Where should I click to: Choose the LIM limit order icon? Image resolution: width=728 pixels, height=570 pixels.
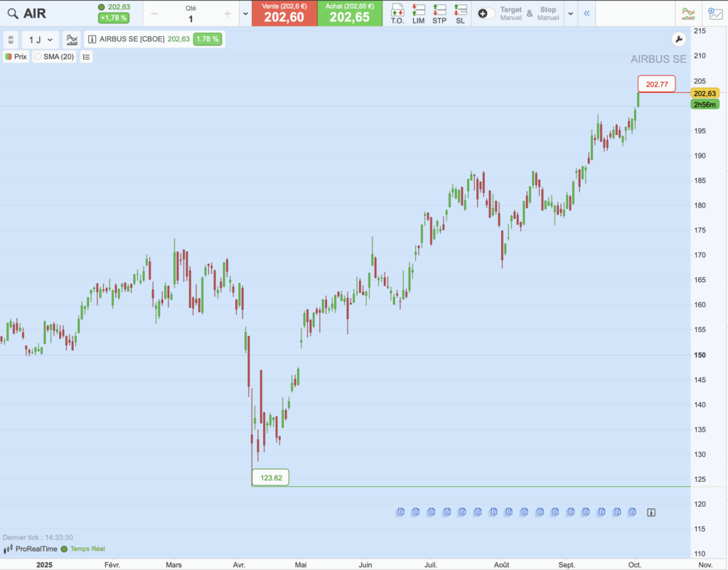click(418, 14)
